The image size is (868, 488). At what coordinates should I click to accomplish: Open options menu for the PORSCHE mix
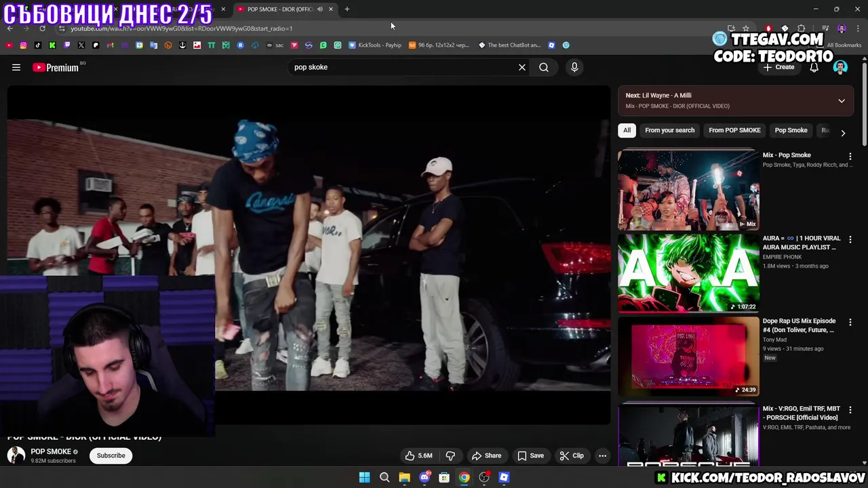(x=850, y=410)
